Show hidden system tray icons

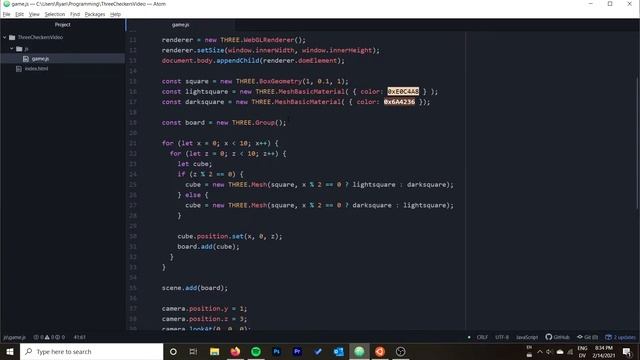[x=540, y=352]
